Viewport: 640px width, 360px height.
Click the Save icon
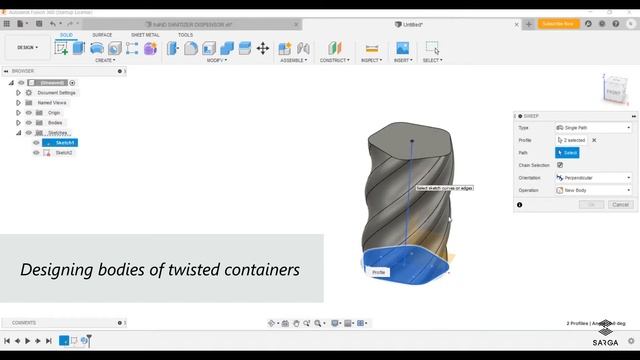(39, 24)
